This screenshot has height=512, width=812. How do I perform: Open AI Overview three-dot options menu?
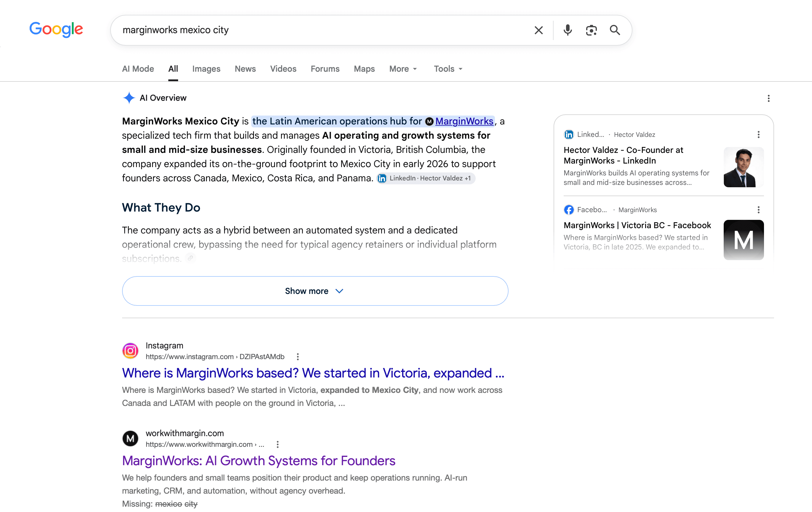pos(768,98)
